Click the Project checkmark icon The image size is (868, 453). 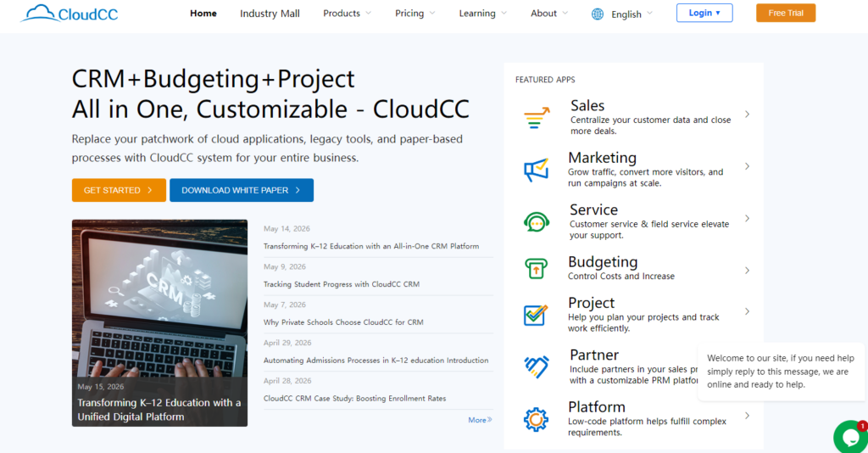click(x=536, y=315)
